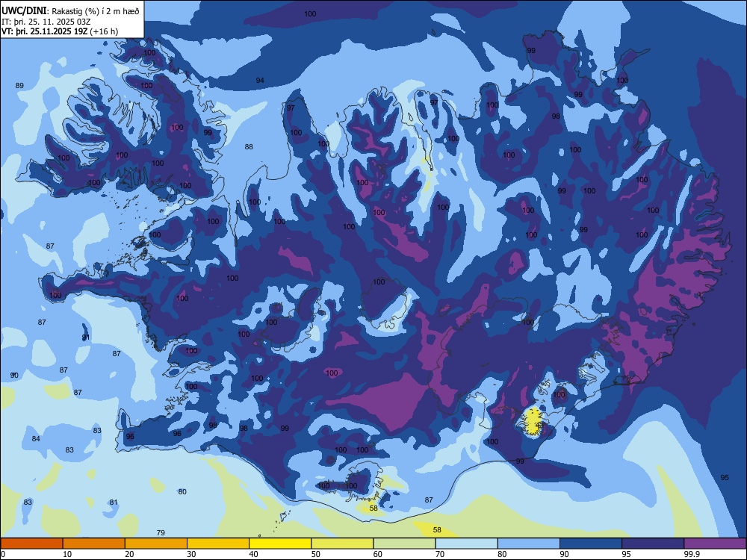Pick the light green 60–70 legend swatch
Viewport: 747px width, 560px height.
pyautogui.click(x=404, y=544)
